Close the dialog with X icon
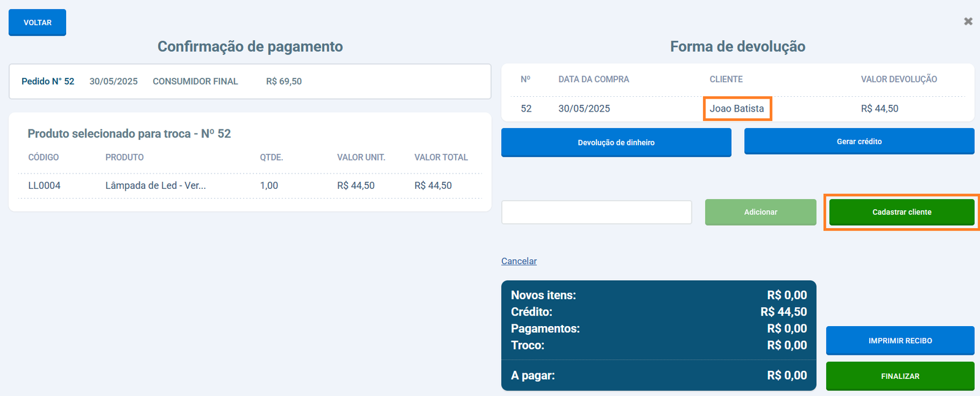 968,21
